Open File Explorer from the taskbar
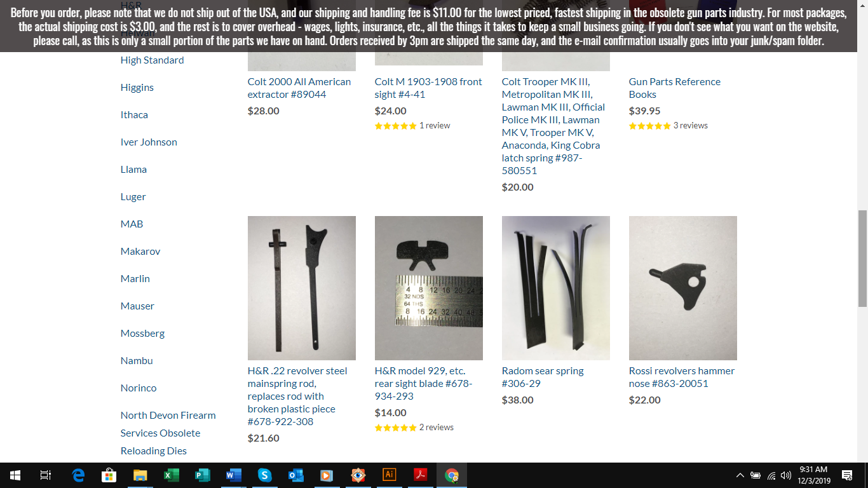868x488 pixels. [x=140, y=475]
